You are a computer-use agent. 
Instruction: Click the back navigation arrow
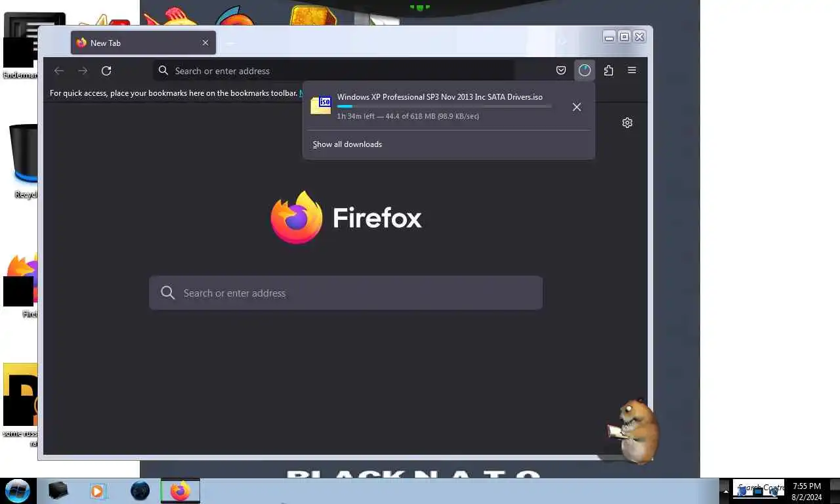point(59,71)
